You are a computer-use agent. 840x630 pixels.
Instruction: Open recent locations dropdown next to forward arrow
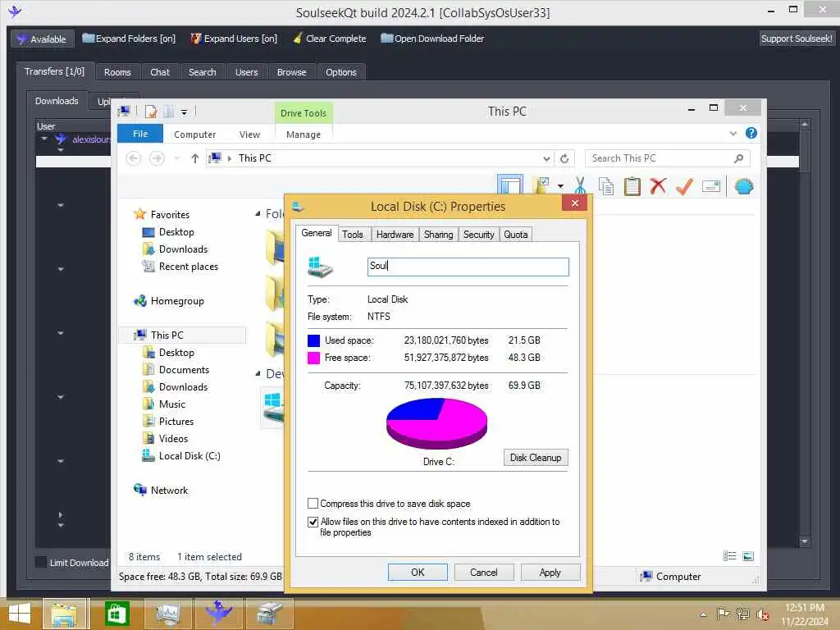[177, 158]
